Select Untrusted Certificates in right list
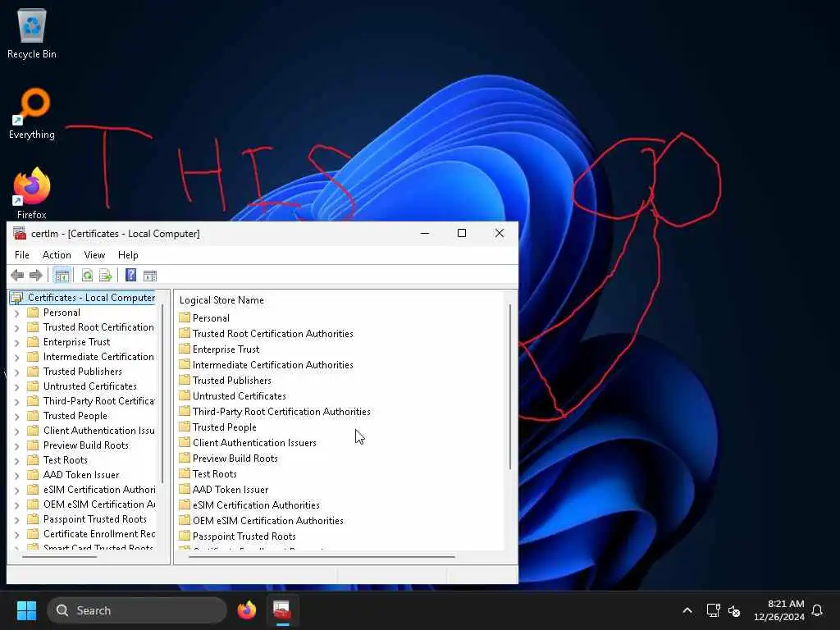Image resolution: width=840 pixels, height=630 pixels. [239, 395]
